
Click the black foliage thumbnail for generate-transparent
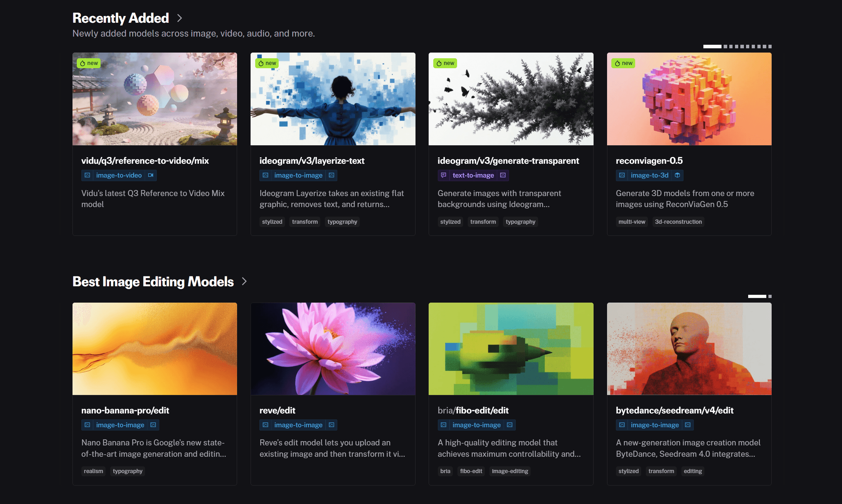tap(511, 99)
